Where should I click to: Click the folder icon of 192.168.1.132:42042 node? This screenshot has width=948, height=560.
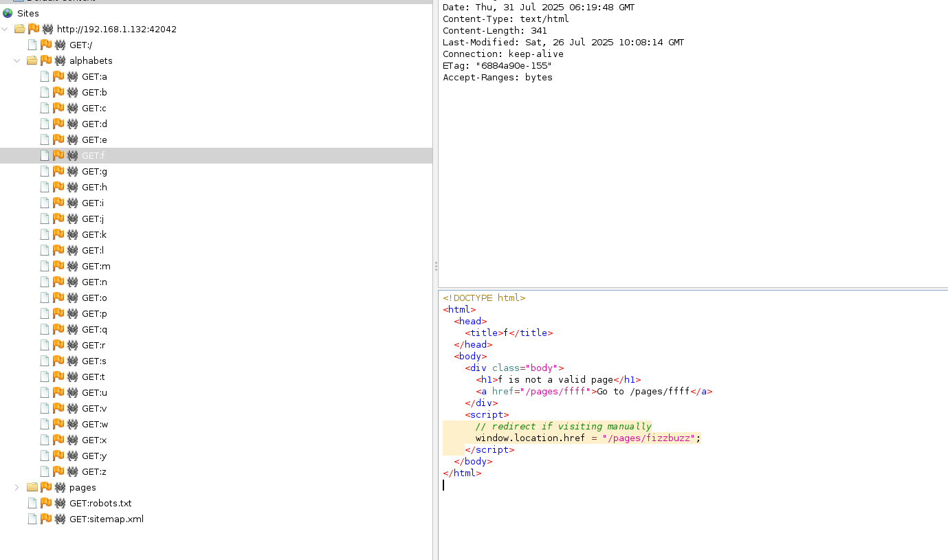tap(19, 29)
